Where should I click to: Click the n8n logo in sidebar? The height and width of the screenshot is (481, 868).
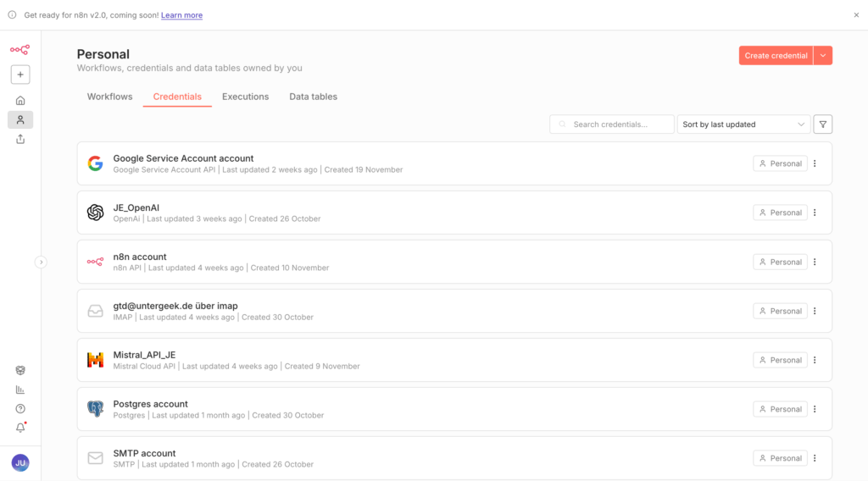point(20,50)
